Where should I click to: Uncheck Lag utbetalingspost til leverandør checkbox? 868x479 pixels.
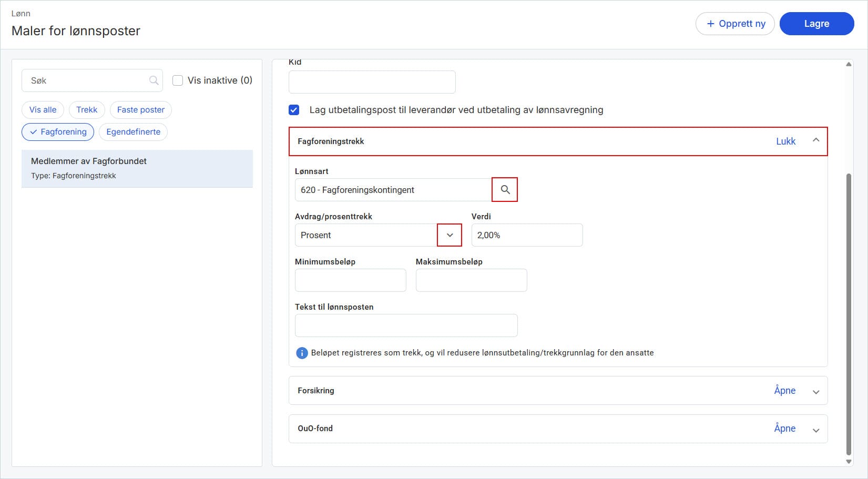point(294,110)
